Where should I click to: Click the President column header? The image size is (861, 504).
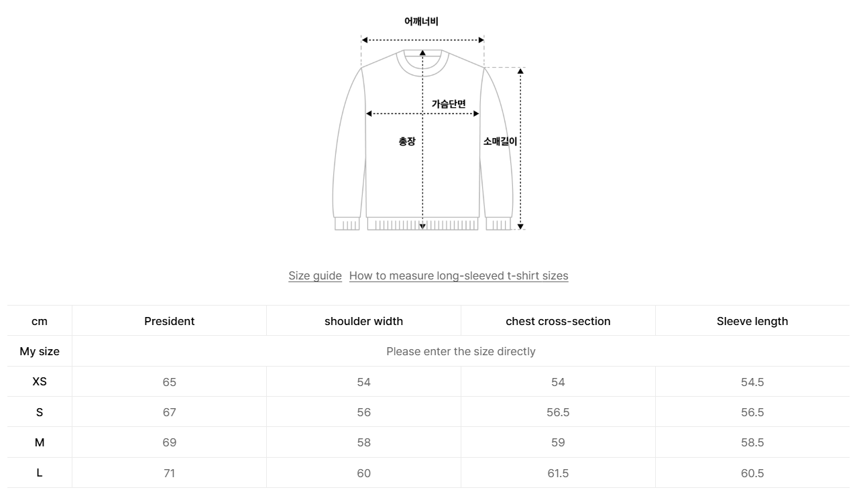[x=169, y=321]
